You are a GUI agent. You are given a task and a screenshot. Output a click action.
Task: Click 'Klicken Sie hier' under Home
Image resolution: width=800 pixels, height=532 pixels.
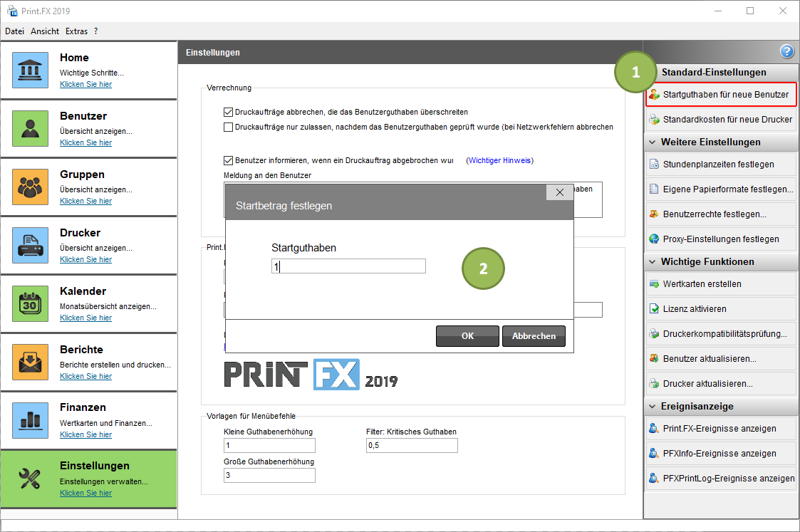coord(85,85)
